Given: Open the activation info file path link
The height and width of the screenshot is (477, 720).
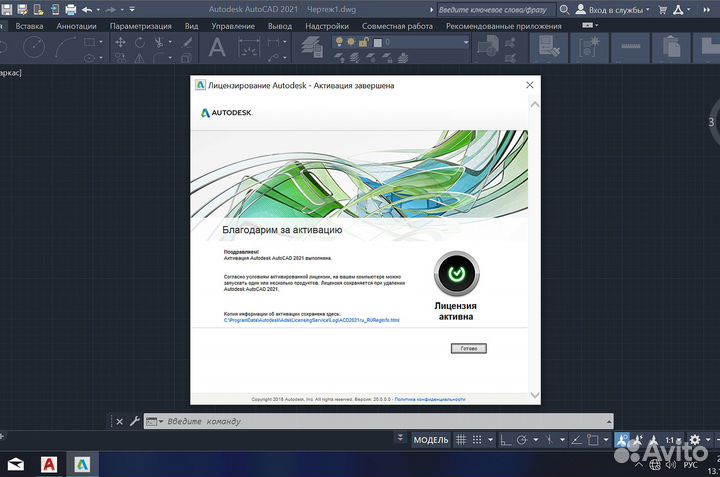Looking at the screenshot, I should [311, 320].
